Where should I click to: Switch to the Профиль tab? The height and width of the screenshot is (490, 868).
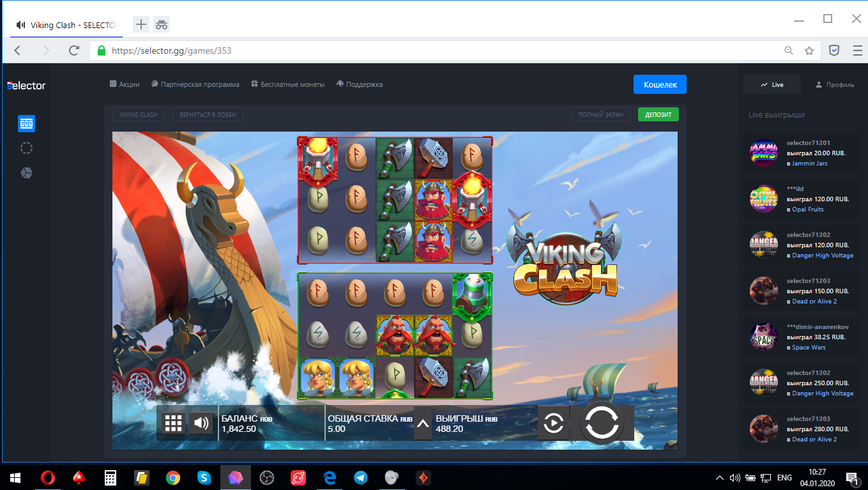(835, 84)
